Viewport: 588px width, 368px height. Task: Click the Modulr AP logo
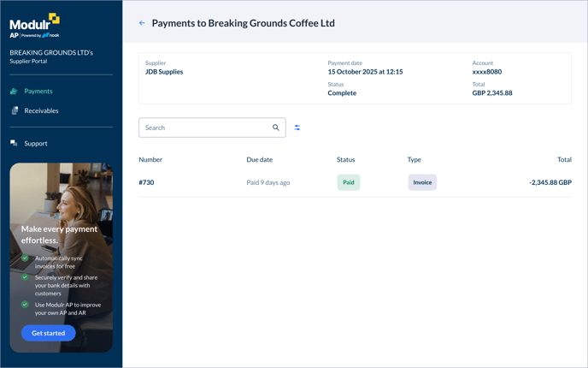tap(34, 26)
